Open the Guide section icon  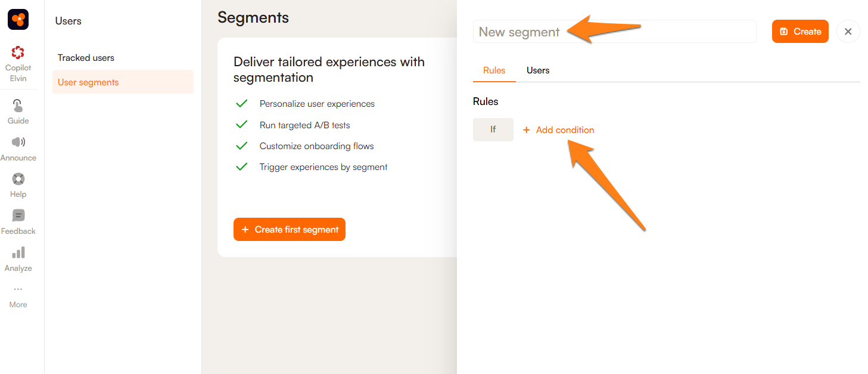tap(18, 106)
